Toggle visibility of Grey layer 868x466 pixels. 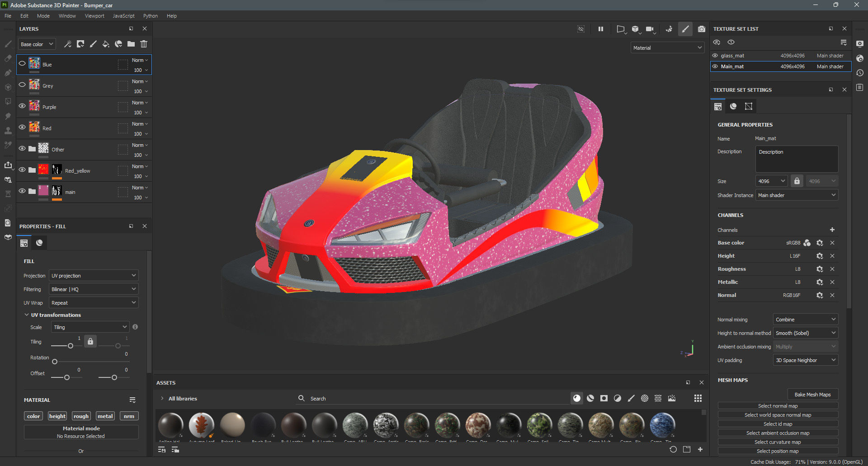point(22,85)
